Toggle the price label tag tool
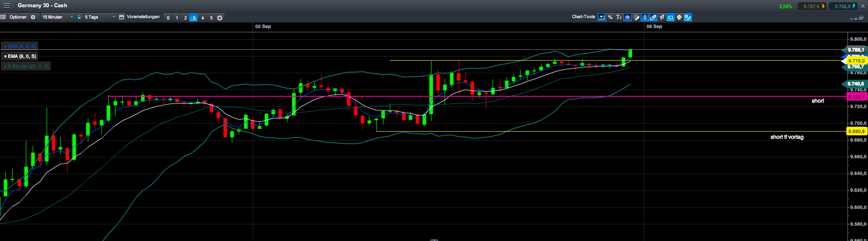The width and height of the screenshot is (868, 241). click(x=671, y=17)
